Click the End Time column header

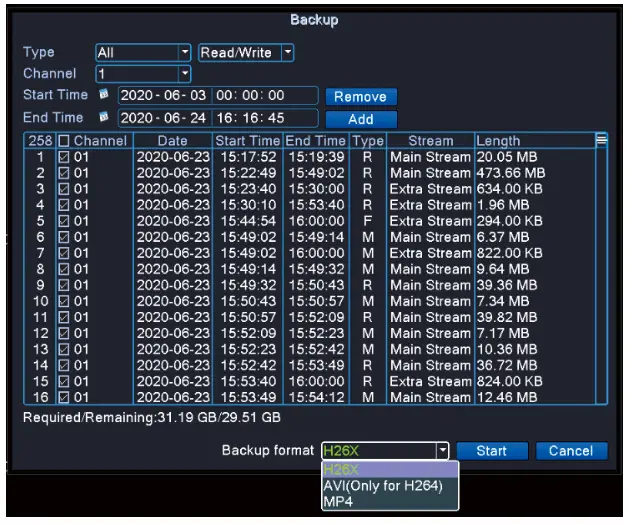click(316, 141)
